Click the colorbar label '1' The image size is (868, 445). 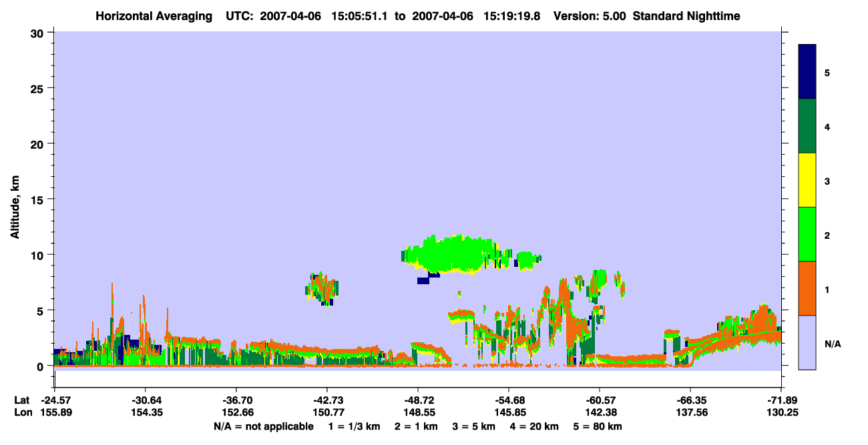(827, 290)
